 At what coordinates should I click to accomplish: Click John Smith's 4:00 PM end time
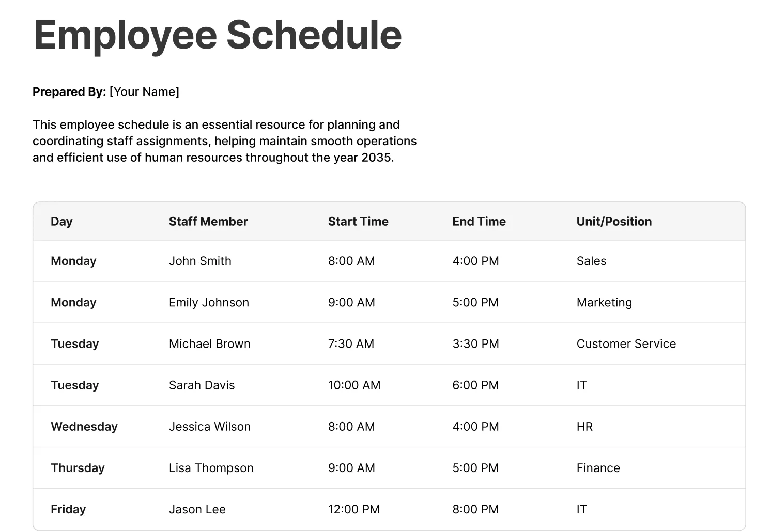coord(475,261)
